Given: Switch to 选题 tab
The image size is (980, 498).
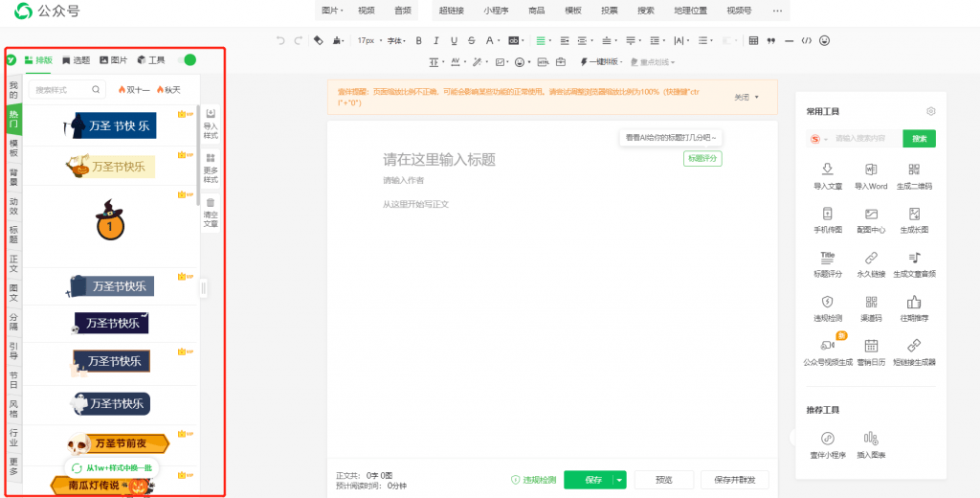Looking at the screenshot, I should 77,60.
